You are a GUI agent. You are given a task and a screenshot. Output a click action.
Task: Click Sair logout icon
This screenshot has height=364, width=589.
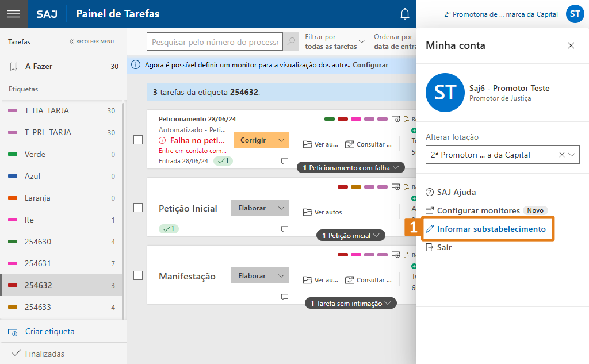coord(429,247)
